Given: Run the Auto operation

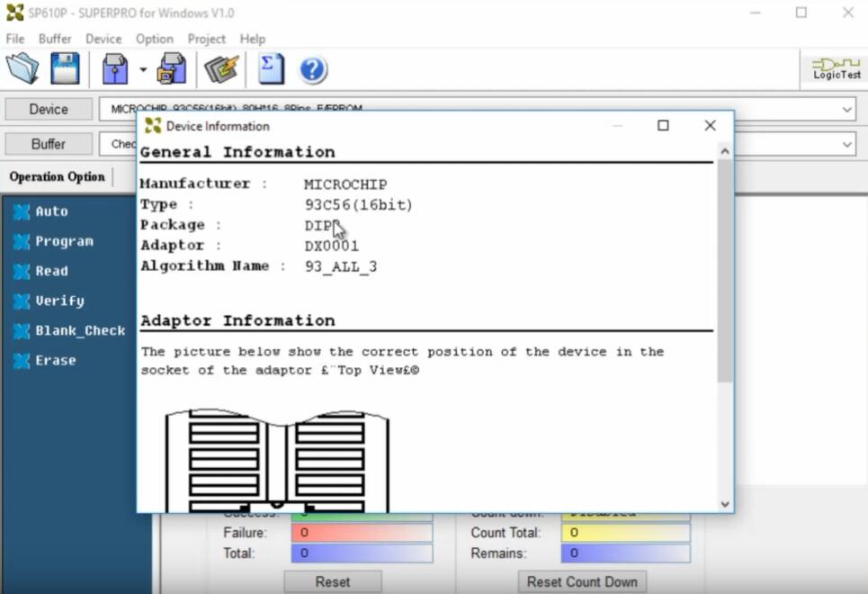Looking at the screenshot, I should tap(51, 211).
